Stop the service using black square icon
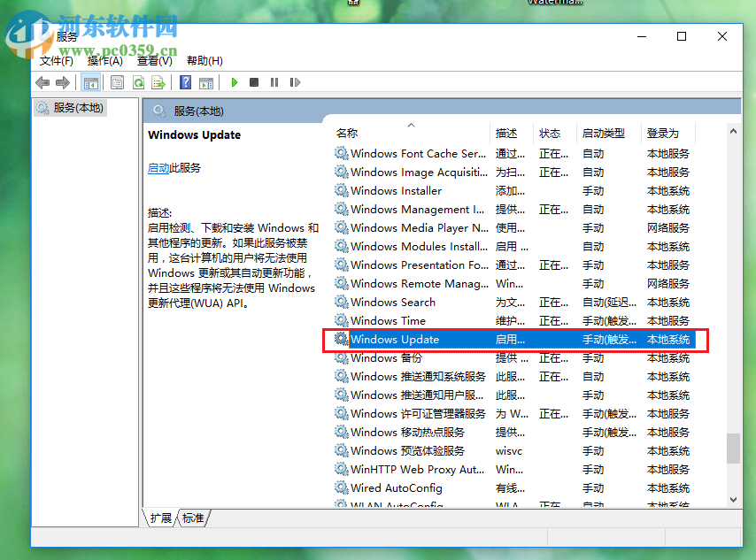Screen dimensions: 756x560 pyautogui.click(x=254, y=81)
